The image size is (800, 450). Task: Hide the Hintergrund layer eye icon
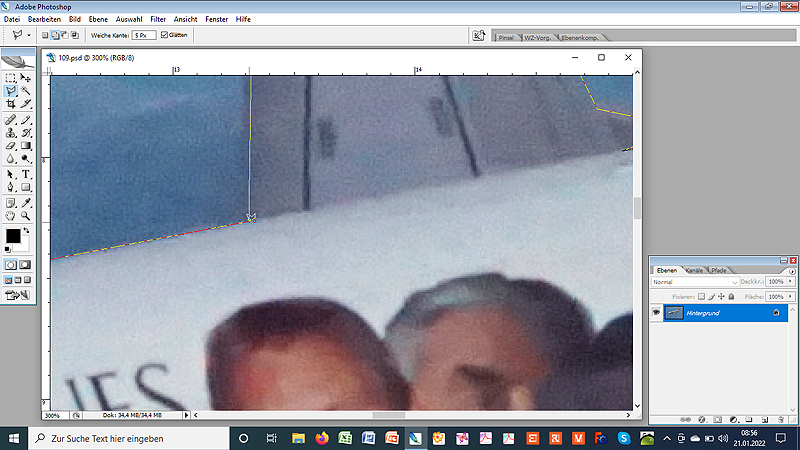click(x=656, y=312)
